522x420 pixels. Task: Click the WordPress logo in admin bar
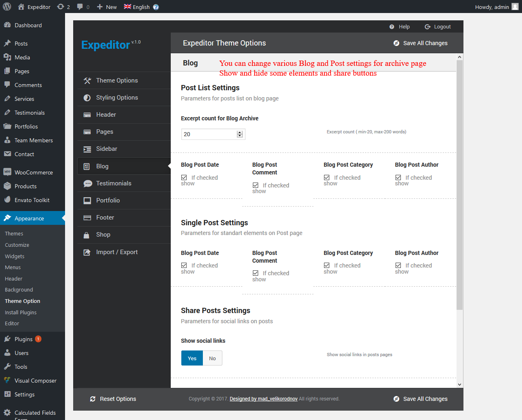pyautogui.click(x=7, y=7)
